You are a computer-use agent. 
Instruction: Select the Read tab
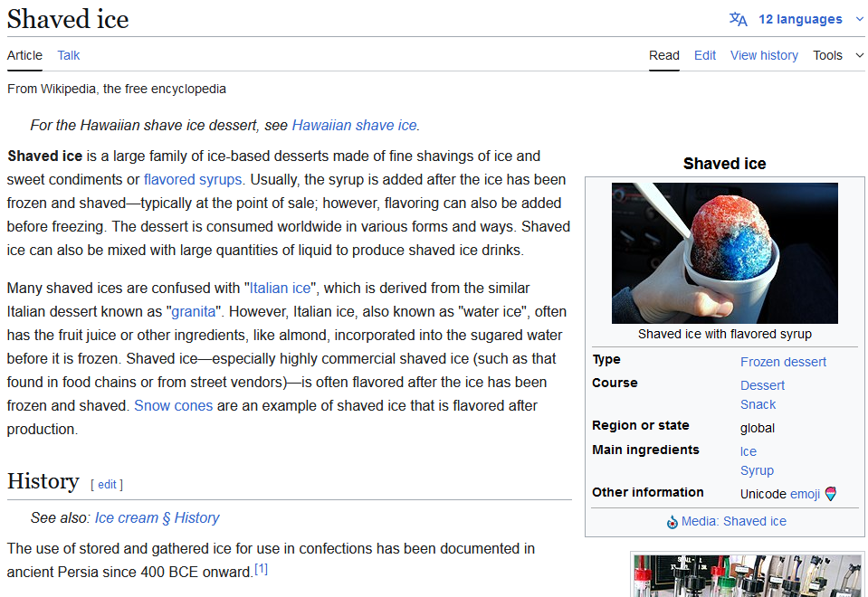[663, 55]
